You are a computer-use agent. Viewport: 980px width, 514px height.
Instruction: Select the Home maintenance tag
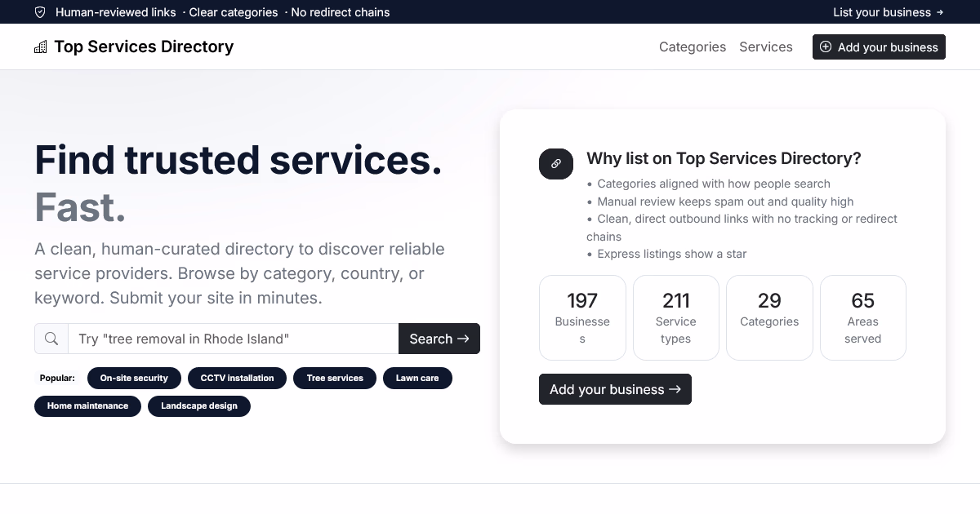[87, 406]
